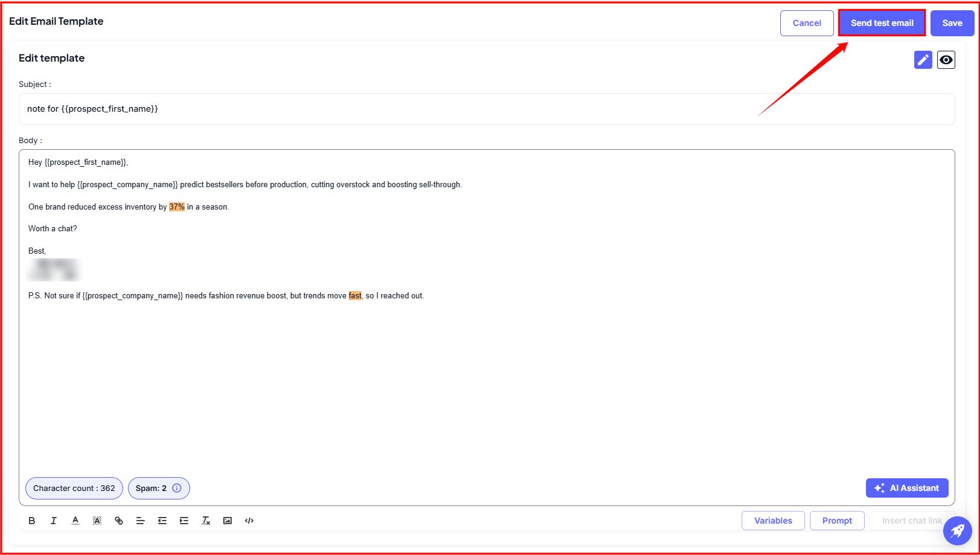Click the Prompt button
The image size is (980, 555).
coord(837,521)
